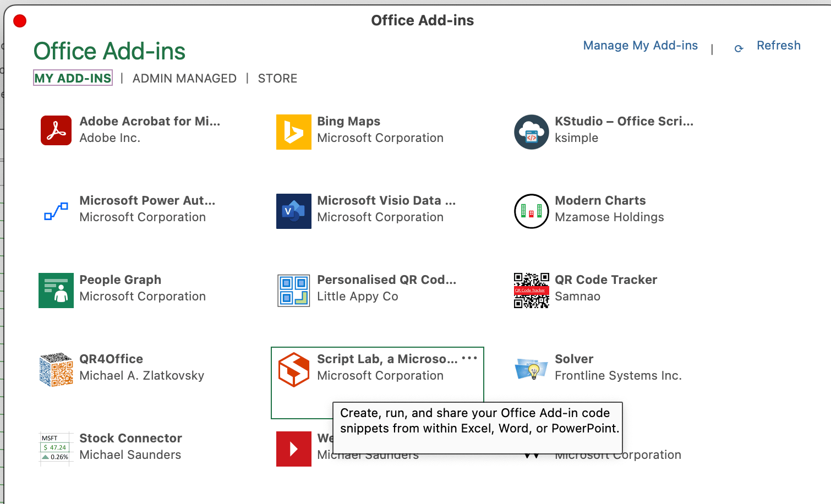Click 'KStudio – Office Scri...' title
The height and width of the screenshot is (504, 831).
click(x=624, y=121)
